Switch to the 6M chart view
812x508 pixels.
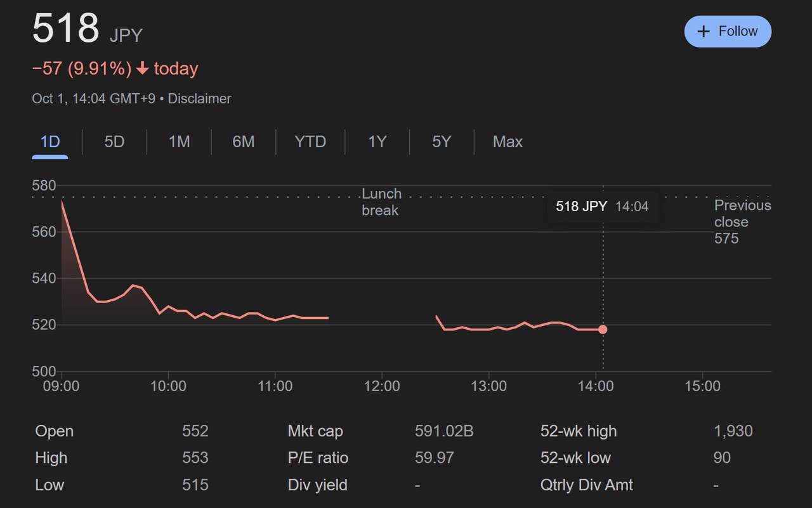[x=244, y=142]
